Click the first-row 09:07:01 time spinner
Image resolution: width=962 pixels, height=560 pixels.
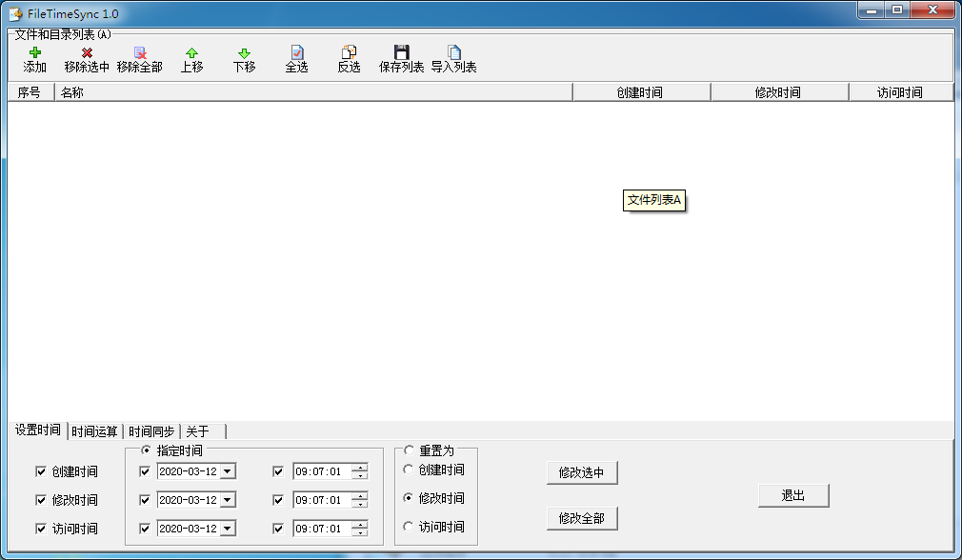point(360,471)
